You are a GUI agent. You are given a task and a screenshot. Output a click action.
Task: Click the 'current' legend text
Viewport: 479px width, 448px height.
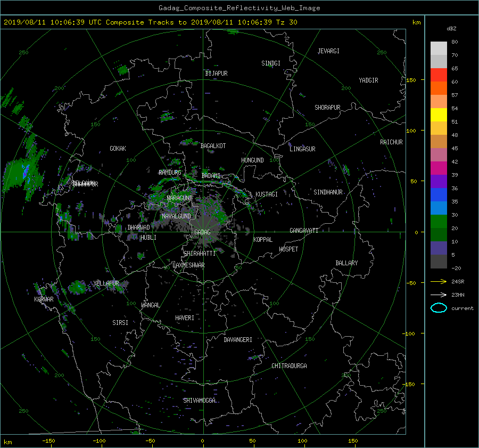pyautogui.click(x=462, y=308)
